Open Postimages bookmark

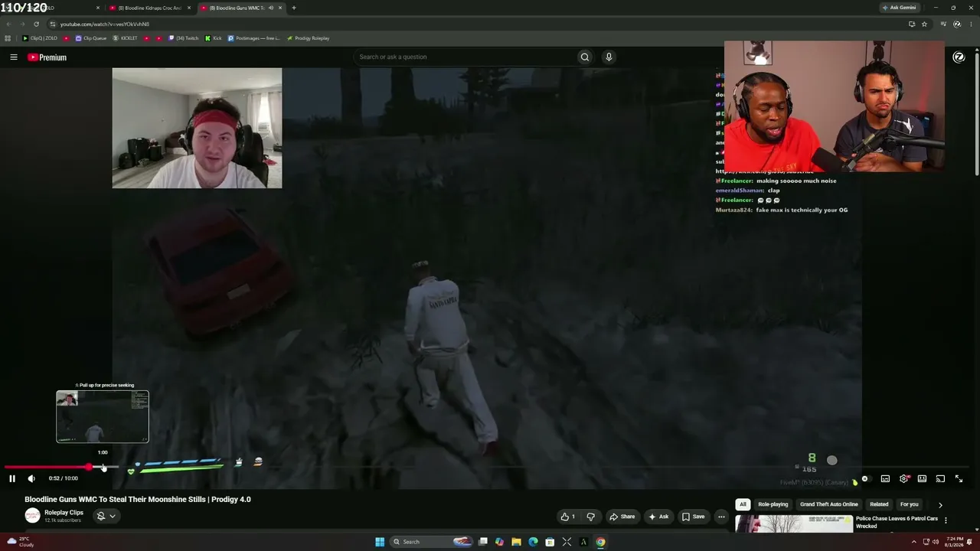[254, 38]
